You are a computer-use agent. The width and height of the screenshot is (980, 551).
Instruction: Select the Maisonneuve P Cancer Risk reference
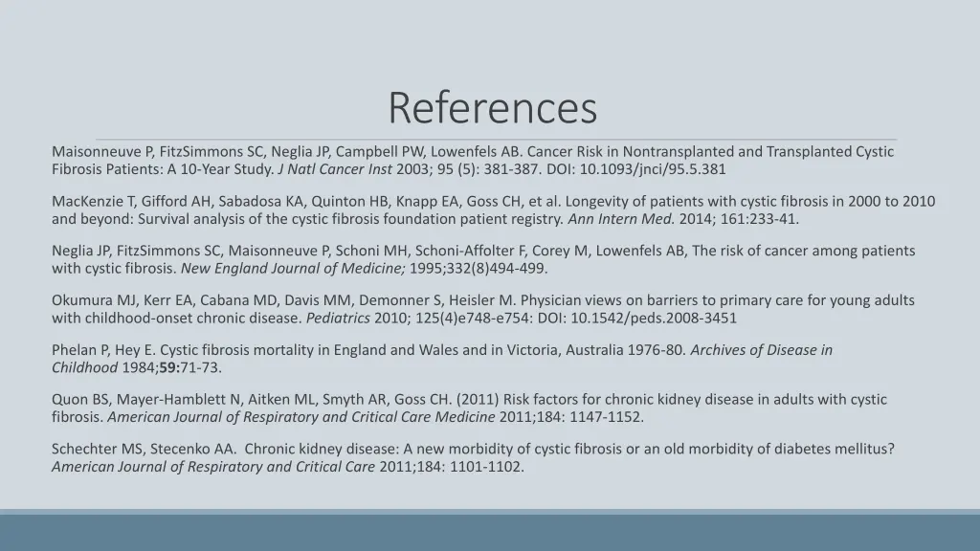point(473,161)
